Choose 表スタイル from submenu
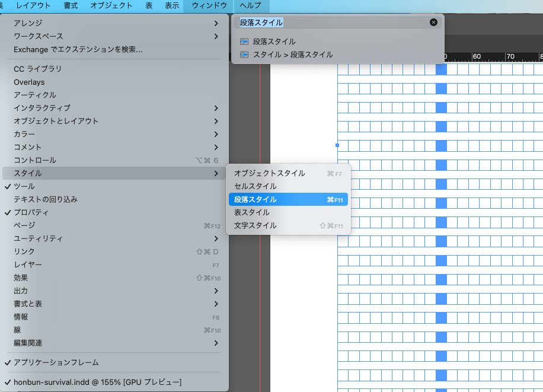 click(288, 212)
